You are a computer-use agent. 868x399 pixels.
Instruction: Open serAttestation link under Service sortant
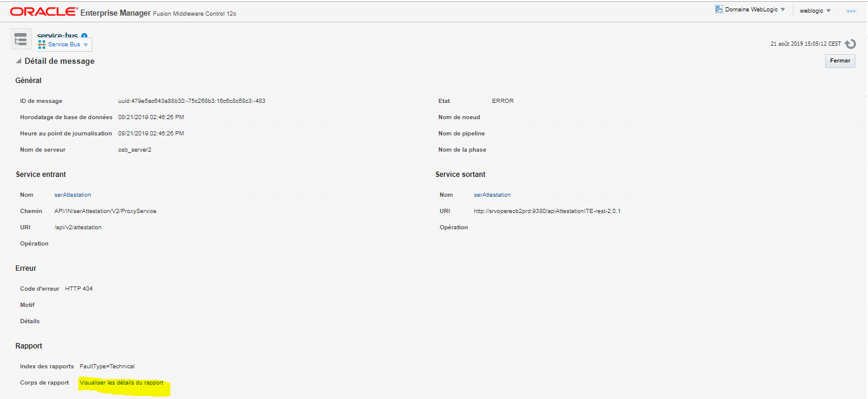[492, 195]
